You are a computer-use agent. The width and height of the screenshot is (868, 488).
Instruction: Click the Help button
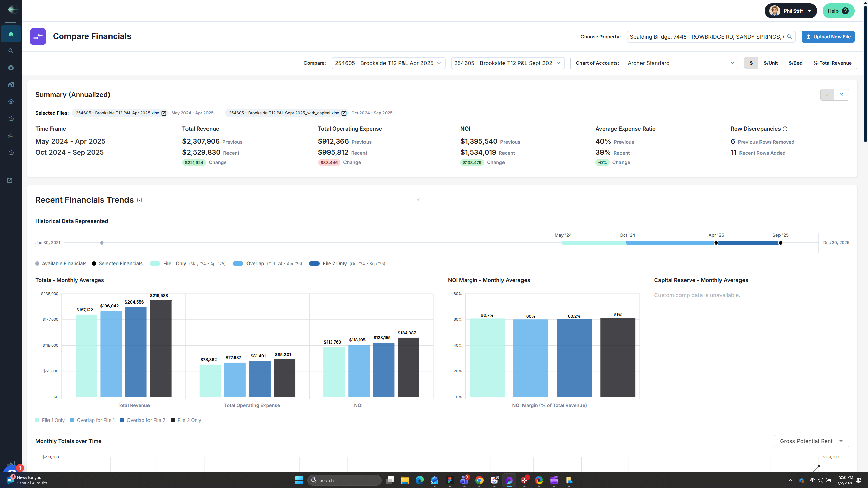838,11
